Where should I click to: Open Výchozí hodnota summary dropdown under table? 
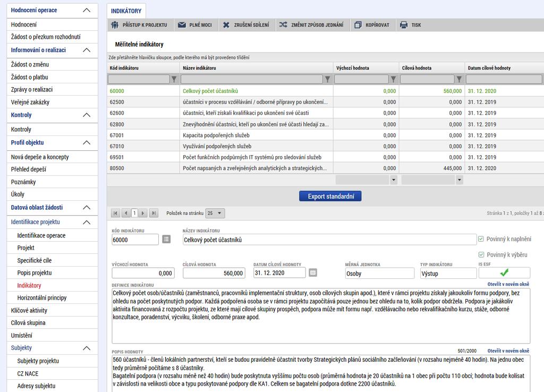click(394, 180)
